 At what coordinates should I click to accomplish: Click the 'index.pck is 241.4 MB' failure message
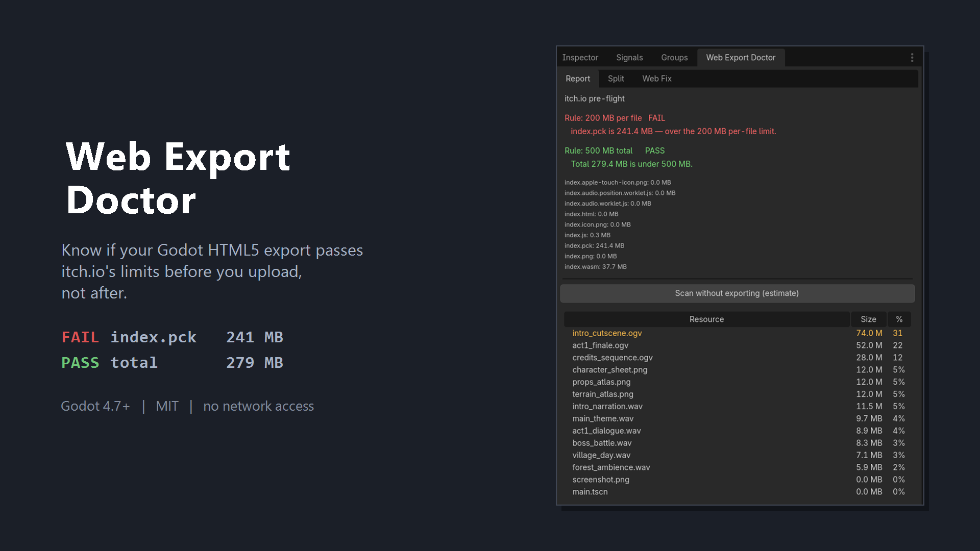tap(673, 131)
